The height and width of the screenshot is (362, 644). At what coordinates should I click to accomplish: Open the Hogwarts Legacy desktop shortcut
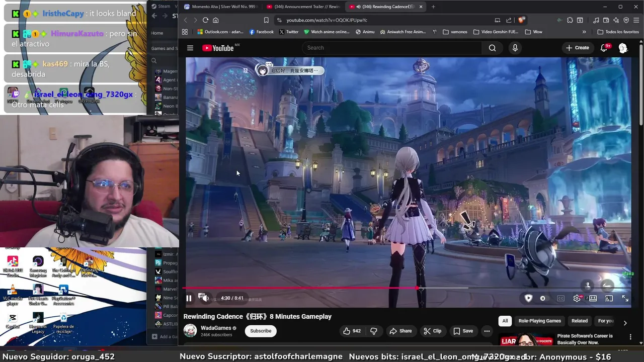(x=38, y=323)
